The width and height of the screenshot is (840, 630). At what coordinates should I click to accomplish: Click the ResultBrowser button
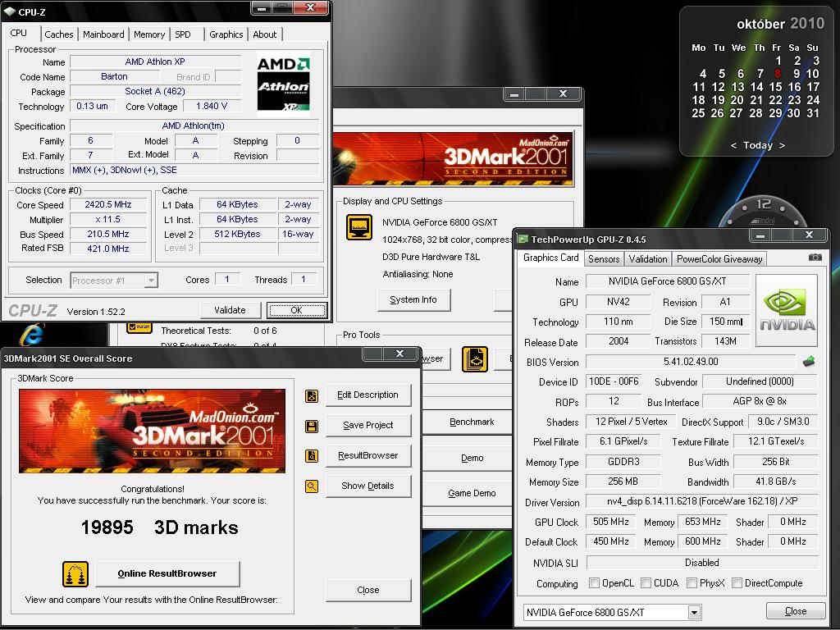click(x=368, y=455)
